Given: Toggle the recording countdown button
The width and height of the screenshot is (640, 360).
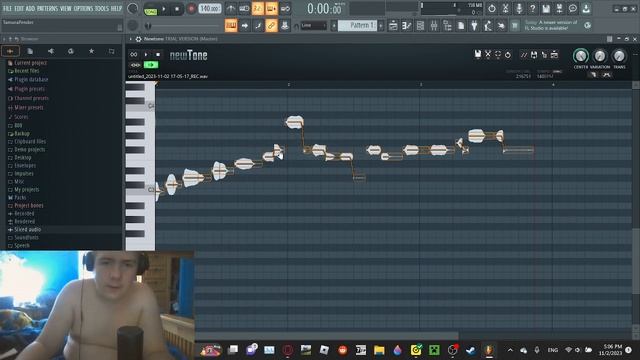Looking at the screenshot, I should click(258, 9).
